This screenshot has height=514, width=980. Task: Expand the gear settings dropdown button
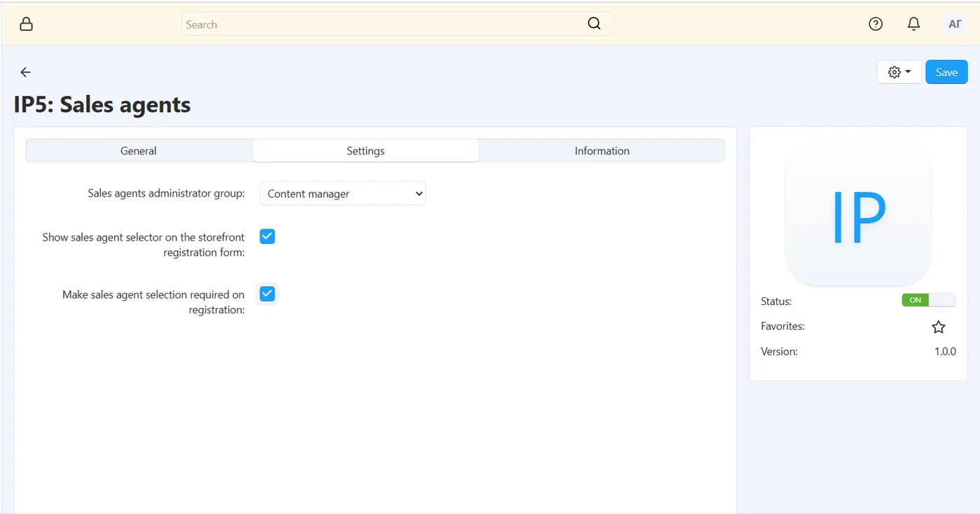[899, 72]
